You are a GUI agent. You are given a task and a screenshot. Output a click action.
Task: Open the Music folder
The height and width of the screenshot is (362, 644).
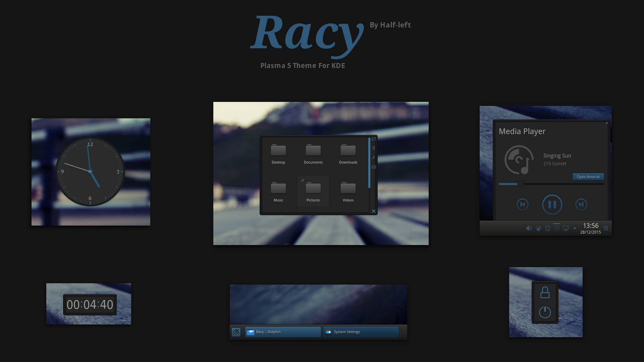278,192
